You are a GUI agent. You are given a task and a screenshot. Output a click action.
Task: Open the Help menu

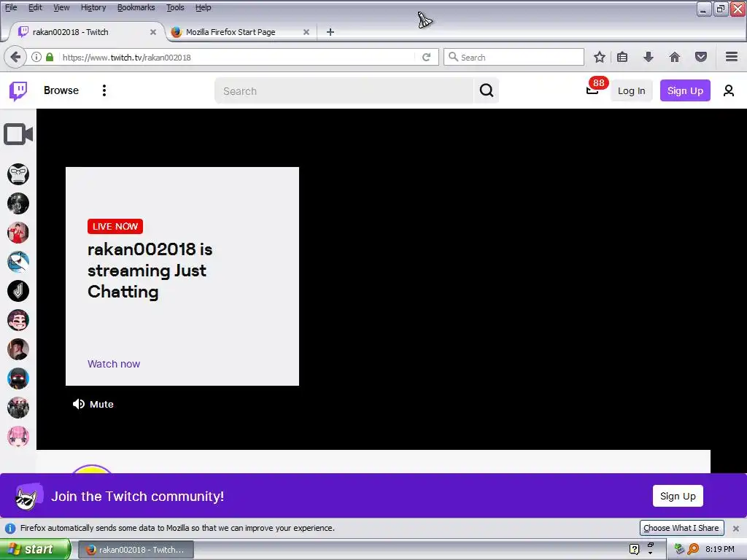coord(204,7)
